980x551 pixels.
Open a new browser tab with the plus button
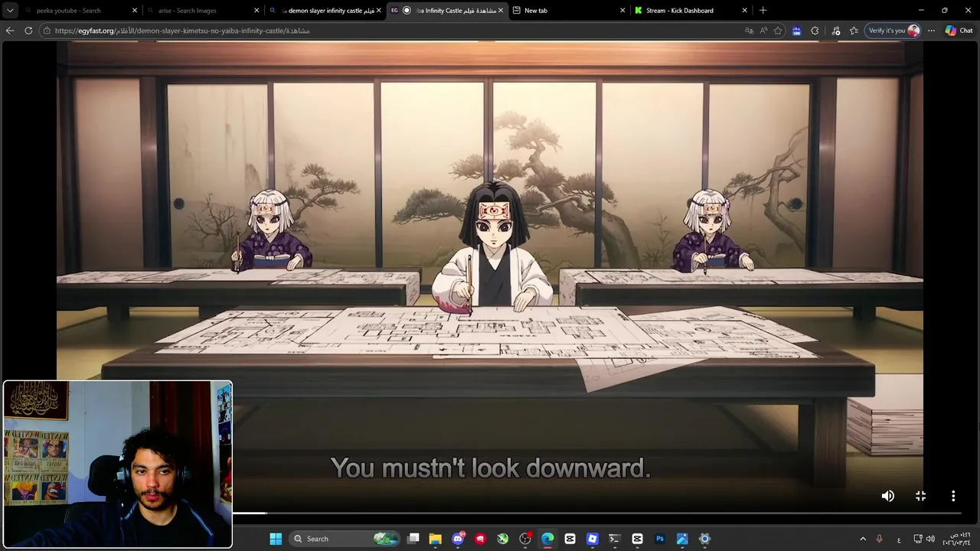pyautogui.click(x=763, y=11)
